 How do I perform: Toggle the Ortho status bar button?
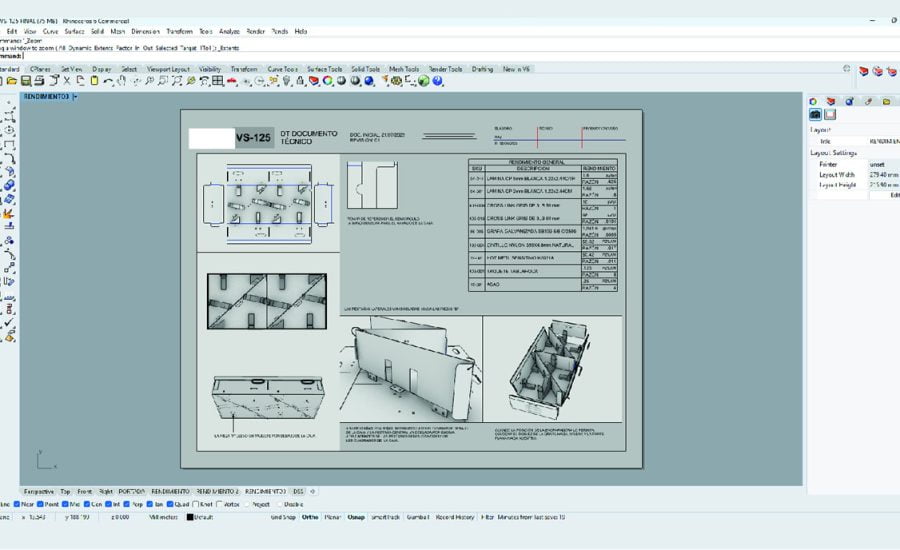(x=309, y=517)
